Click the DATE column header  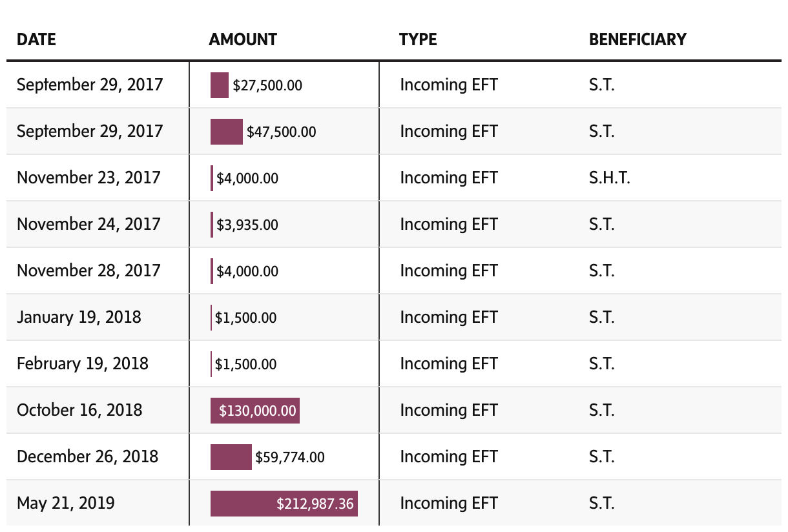[36, 40]
